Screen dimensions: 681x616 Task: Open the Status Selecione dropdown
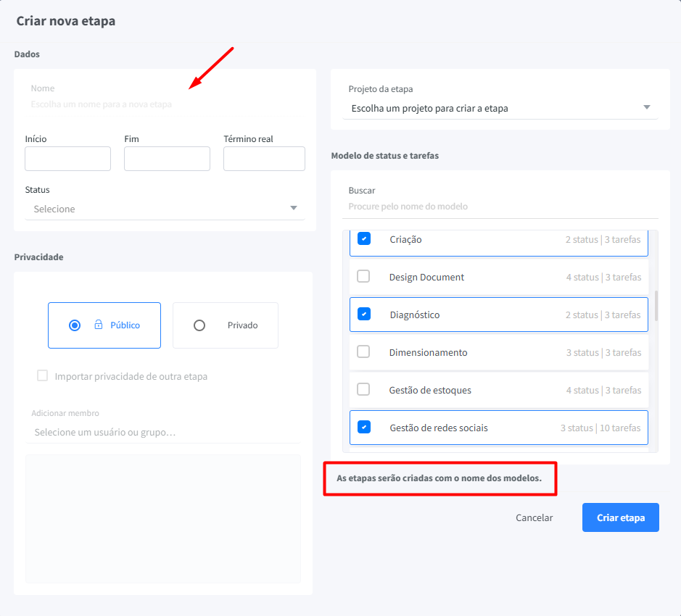(x=165, y=209)
